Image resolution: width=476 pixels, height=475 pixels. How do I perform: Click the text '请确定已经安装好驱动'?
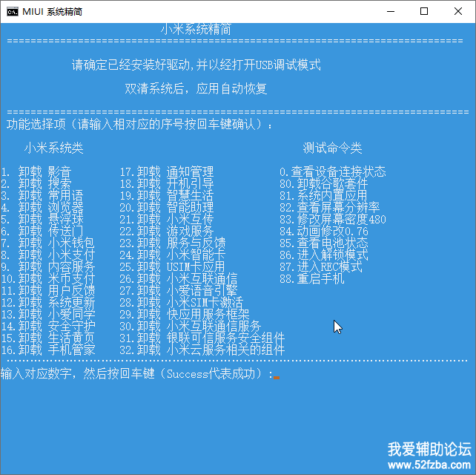click(x=130, y=65)
